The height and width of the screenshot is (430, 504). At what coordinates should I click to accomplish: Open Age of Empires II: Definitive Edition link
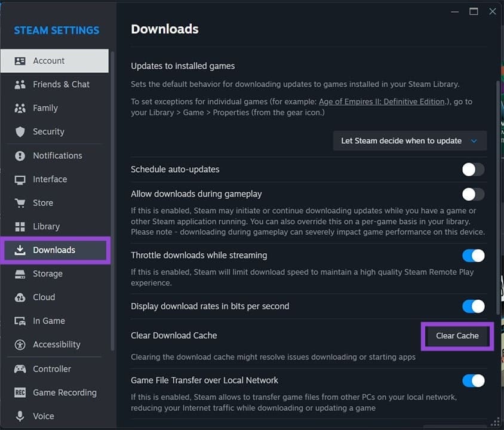382,102
